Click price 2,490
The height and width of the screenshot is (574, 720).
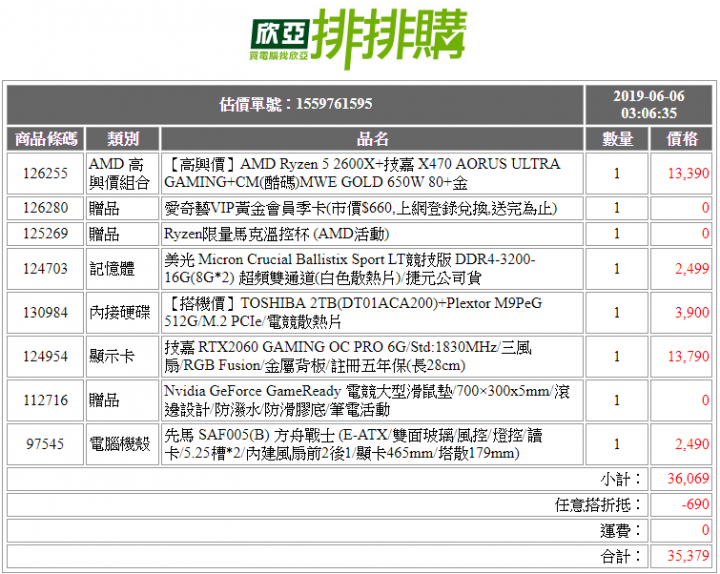[692, 444]
